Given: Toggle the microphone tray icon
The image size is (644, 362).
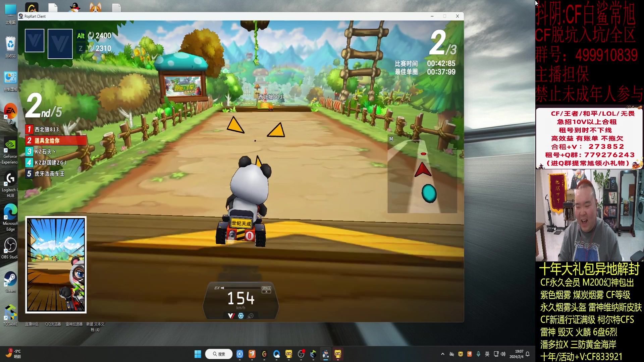Looking at the screenshot, I should pos(478,354).
